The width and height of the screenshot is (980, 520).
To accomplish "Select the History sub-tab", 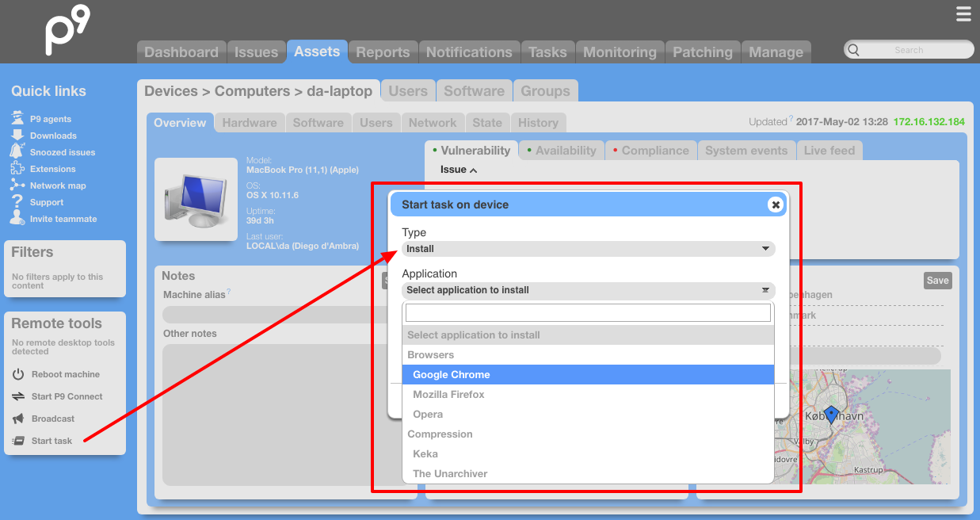I will [x=538, y=123].
